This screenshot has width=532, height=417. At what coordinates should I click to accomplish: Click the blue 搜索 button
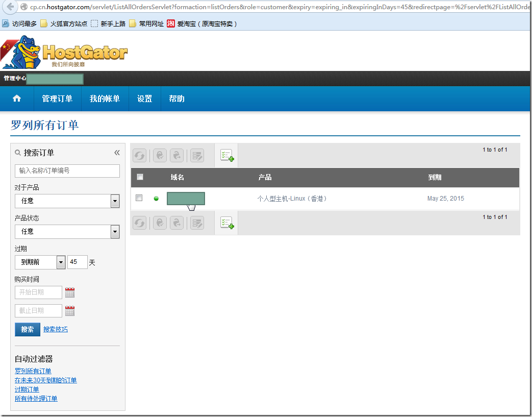coord(28,329)
